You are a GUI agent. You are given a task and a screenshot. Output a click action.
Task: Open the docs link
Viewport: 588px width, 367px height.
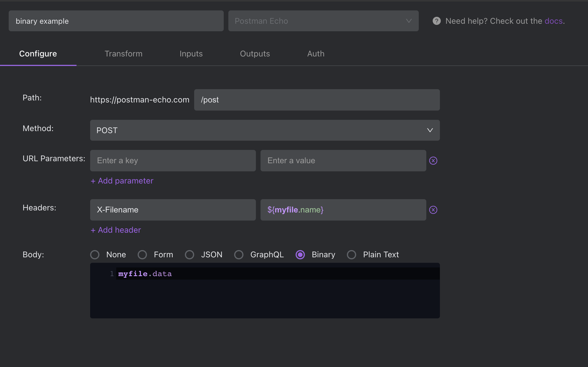click(x=553, y=21)
